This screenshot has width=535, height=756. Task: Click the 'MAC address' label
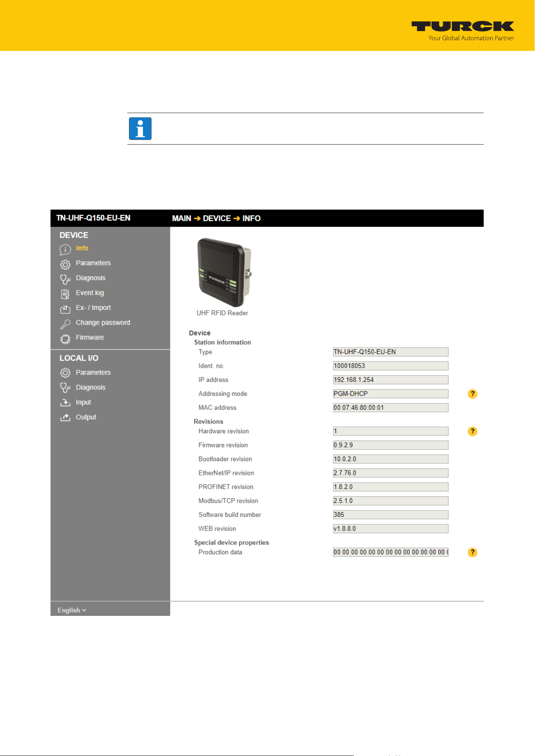click(x=217, y=408)
